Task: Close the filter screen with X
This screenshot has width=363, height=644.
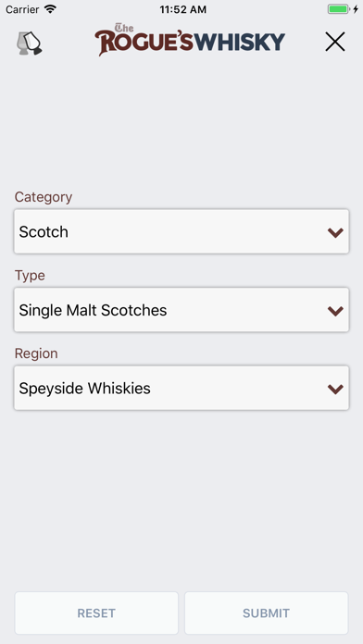Action: pos(335,42)
